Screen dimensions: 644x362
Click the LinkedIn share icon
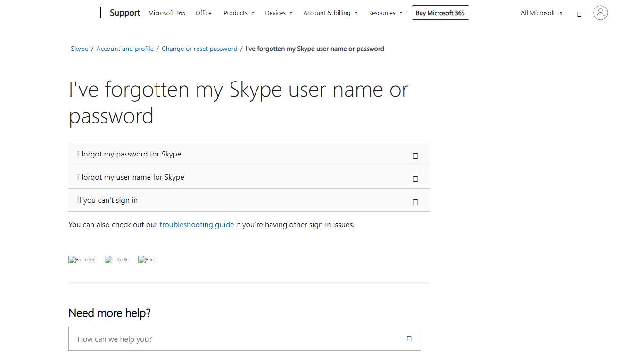pyautogui.click(x=116, y=259)
